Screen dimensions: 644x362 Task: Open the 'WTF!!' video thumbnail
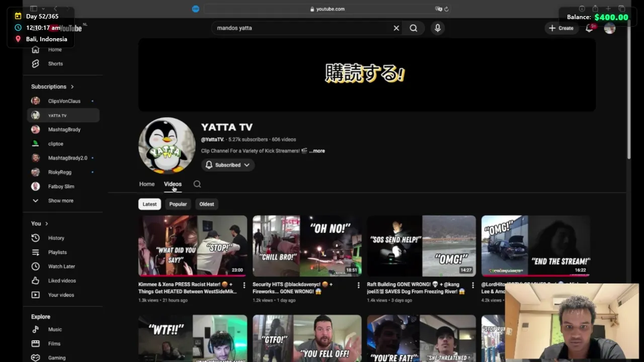point(193,338)
